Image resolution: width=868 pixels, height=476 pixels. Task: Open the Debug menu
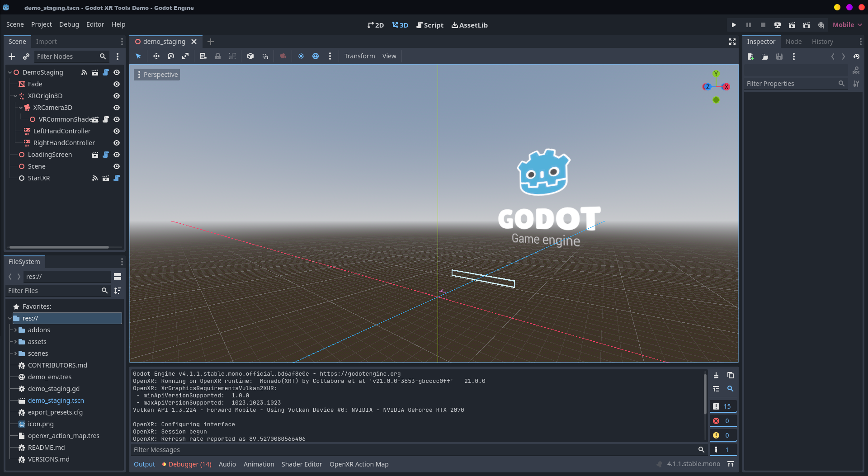tap(69, 24)
